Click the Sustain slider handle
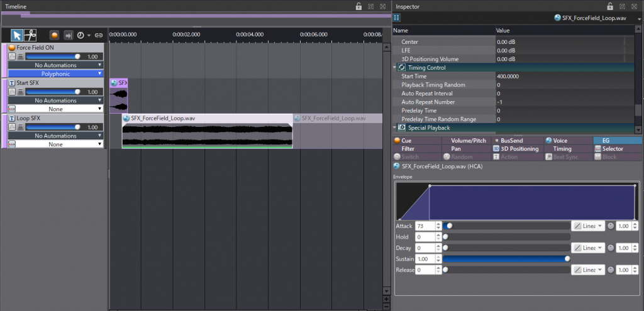This screenshot has height=311, width=644. 567,259
